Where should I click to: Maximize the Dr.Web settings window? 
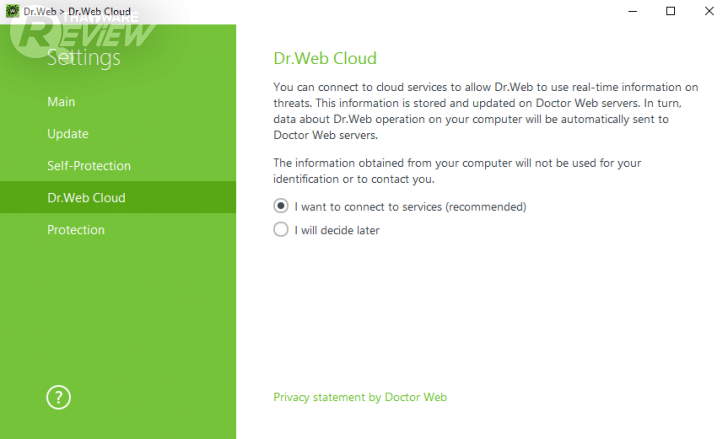click(x=670, y=11)
